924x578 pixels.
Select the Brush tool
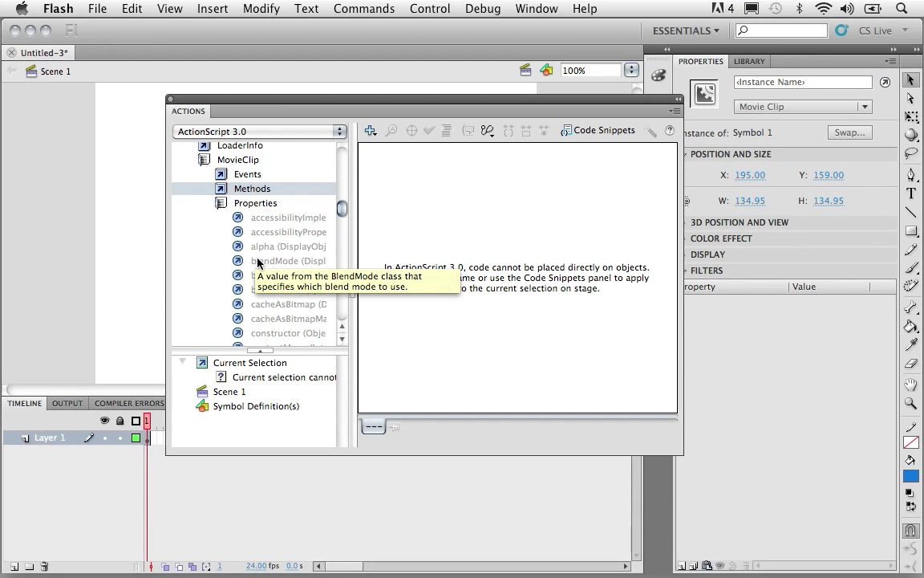pos(910,268)
